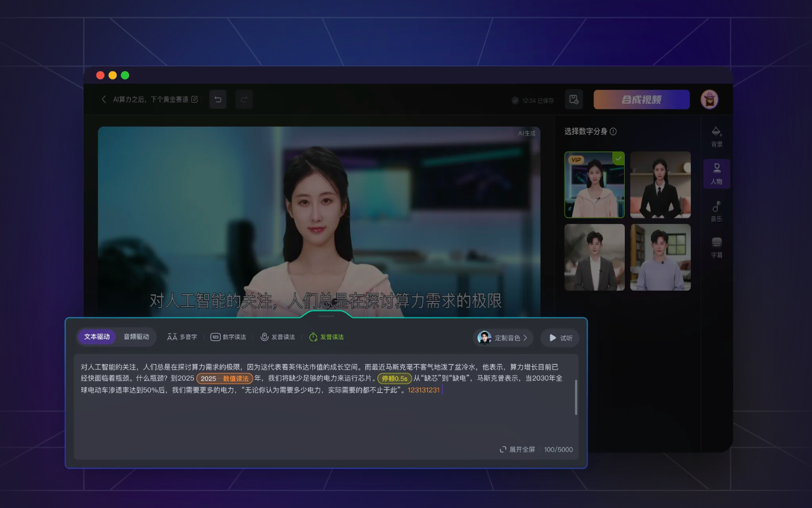
Task: Redo the last undone edit
Action: pyautogui.click(x=244, y=99)
